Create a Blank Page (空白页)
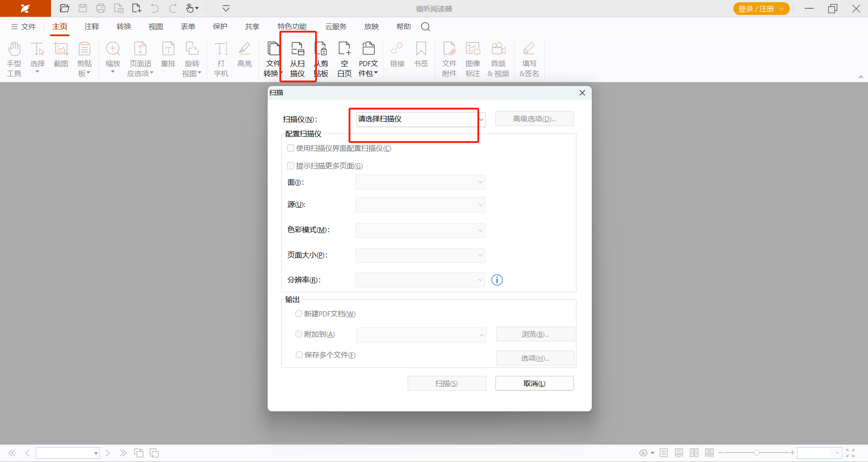This screenshot has width=868, height=462. pos(344,59)
